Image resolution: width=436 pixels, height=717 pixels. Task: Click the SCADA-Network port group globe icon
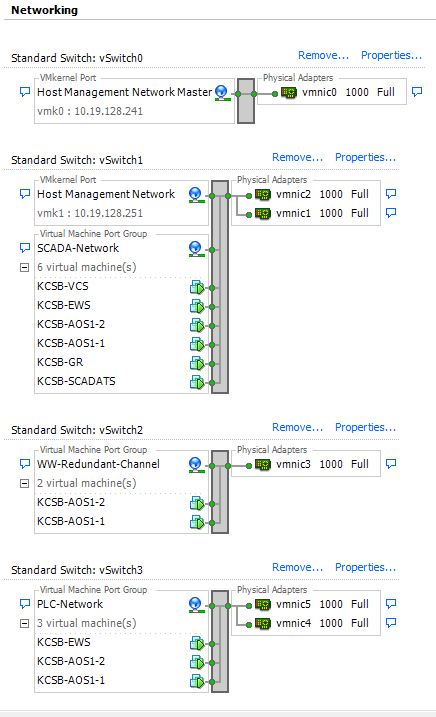point(196,249)
